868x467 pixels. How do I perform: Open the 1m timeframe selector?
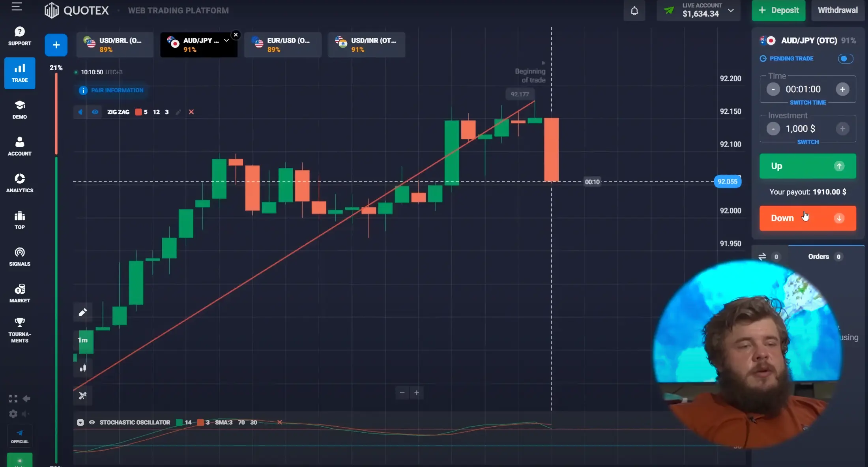click(83, 340)
